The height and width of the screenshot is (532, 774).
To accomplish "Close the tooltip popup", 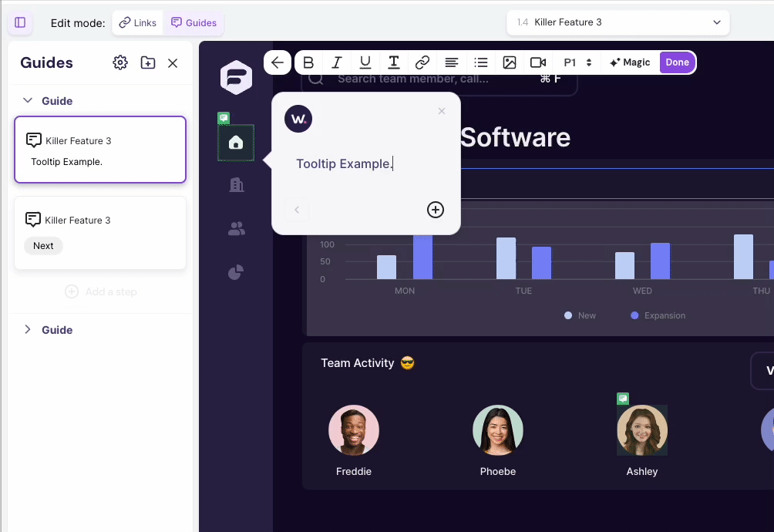I will point(442,111).
